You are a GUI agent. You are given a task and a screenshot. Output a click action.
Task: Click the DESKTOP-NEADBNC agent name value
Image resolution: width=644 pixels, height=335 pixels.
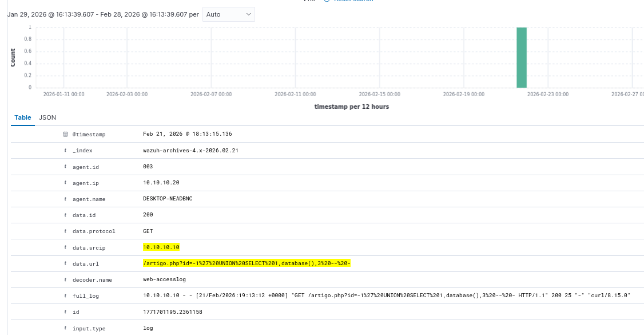[x=168, y=199]
